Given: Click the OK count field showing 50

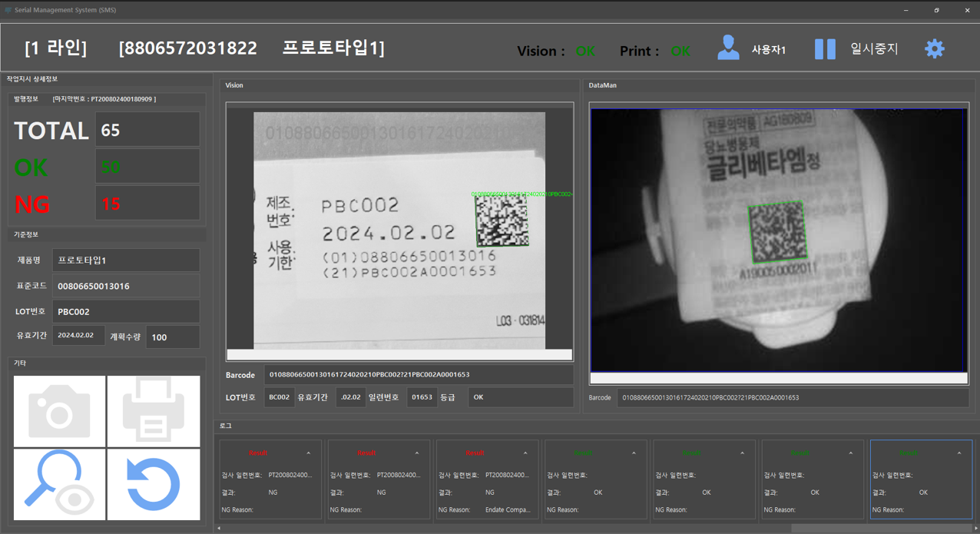Looking at the screenshot, I should coord(147,166).
